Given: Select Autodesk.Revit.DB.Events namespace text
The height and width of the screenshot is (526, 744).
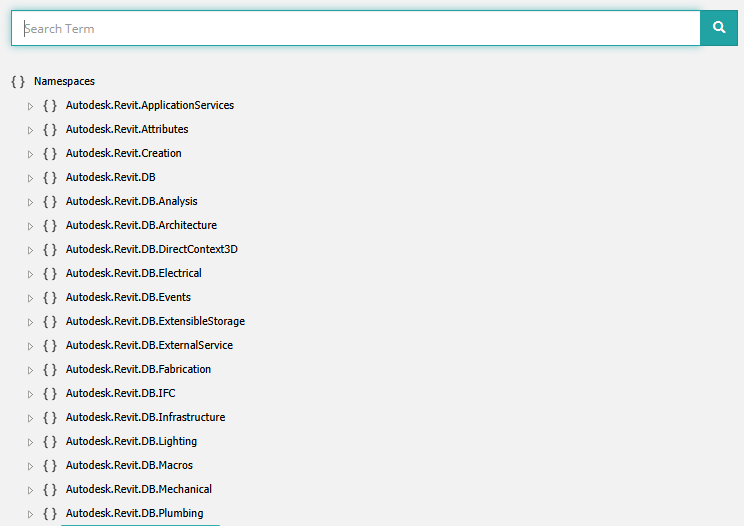Looking at the screenshot, I should click(128, 297).
